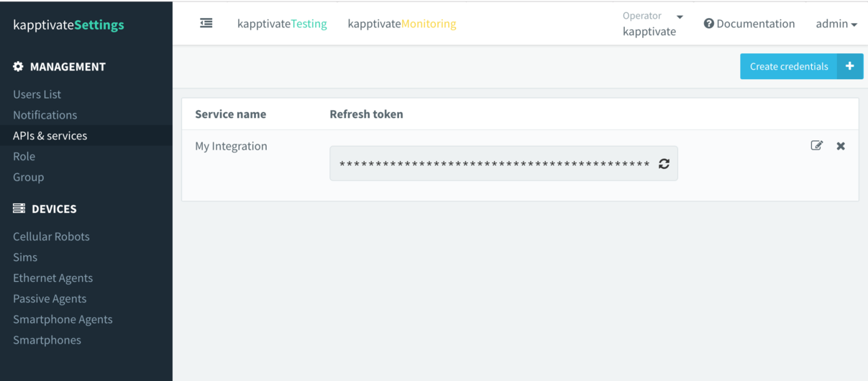This screenshot has width=868, height=381.
Task: Click the masked refresh token field
Action: pos(494,164)
